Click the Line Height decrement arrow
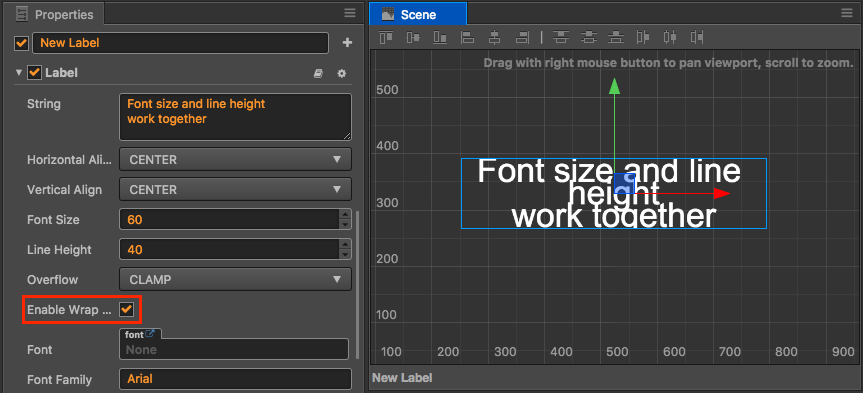863x393 pixels. click(x=345, y=254)
